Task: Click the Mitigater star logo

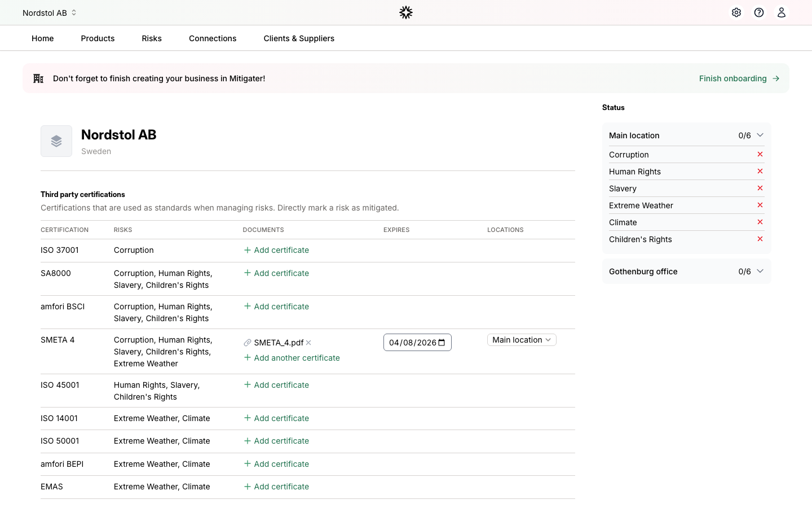Action: tap(406, 12)
